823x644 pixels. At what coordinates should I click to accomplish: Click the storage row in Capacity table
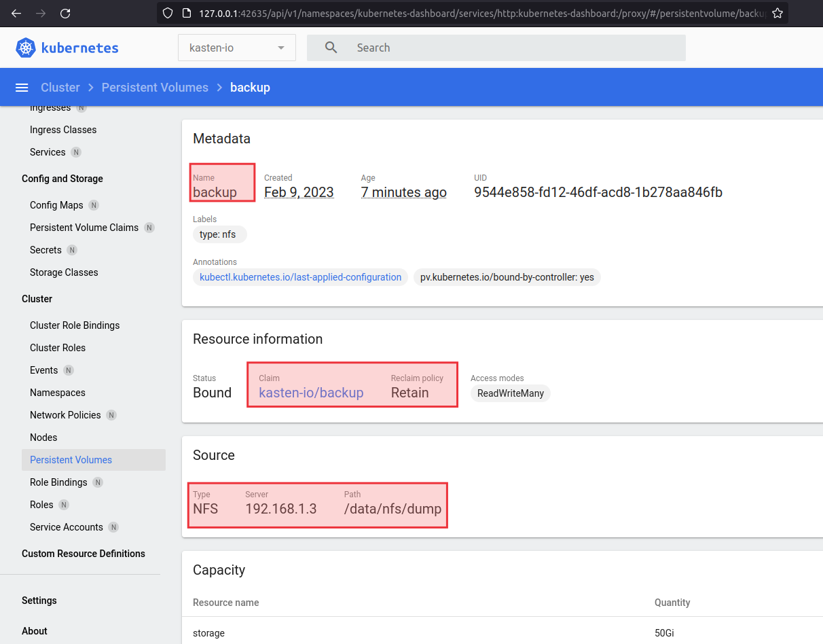[x=502, y=633]
